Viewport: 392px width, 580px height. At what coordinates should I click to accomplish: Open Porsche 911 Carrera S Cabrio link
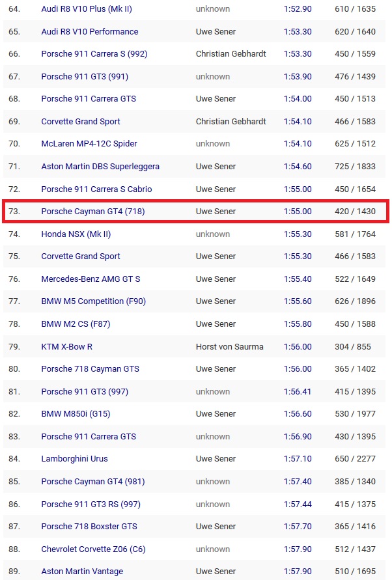tap(96, 189)
